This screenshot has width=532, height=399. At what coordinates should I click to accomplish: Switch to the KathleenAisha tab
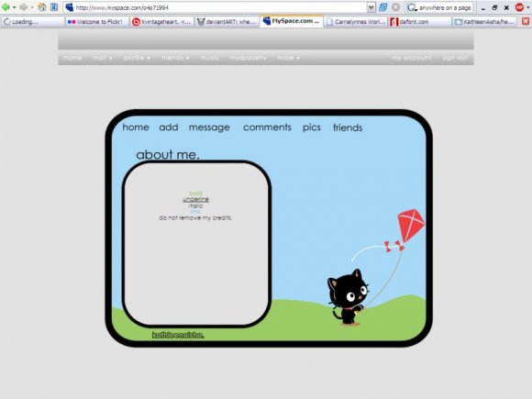pos(485,22)
